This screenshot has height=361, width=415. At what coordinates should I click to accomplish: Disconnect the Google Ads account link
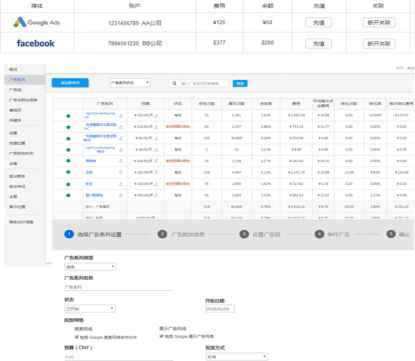379,23
